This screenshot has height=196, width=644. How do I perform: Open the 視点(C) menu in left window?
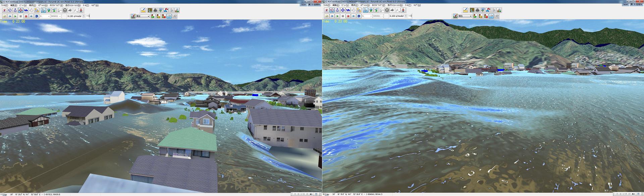(x=32, y=5)
